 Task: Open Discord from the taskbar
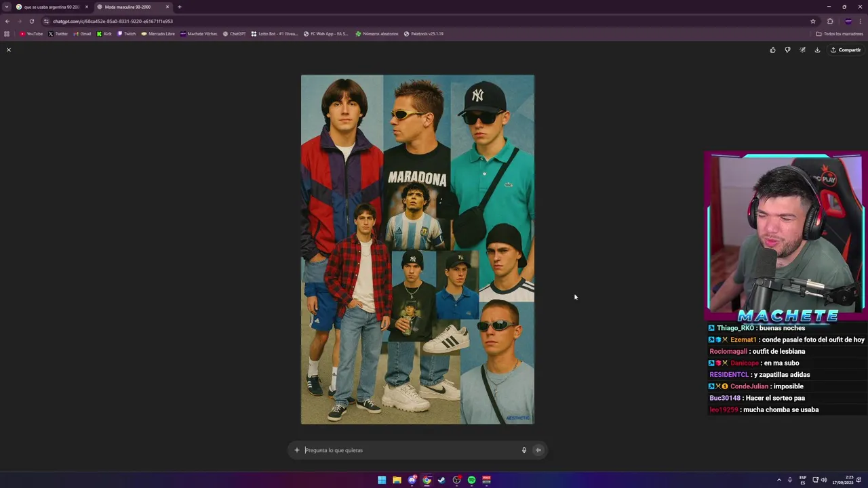412,480
